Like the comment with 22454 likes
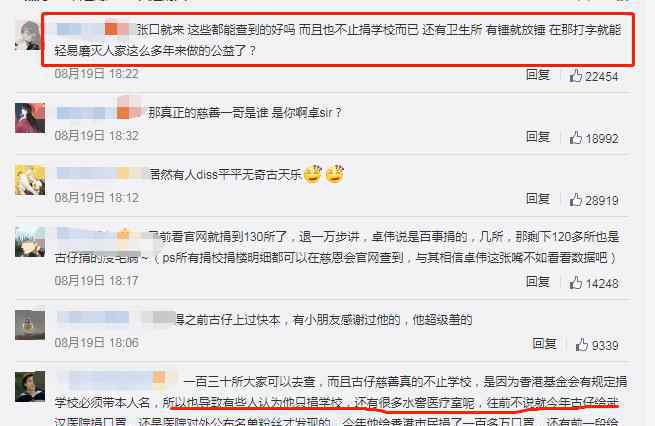The width and height of the screenshot is (655, 426). point(576,76)
